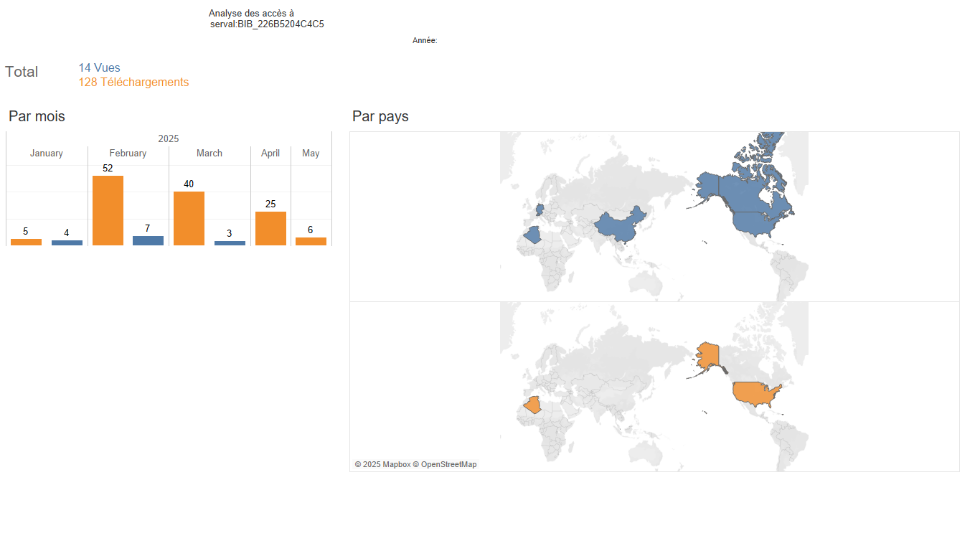Click blue Algeria on the upper map
980x551 pixels.
click(533, 235)
